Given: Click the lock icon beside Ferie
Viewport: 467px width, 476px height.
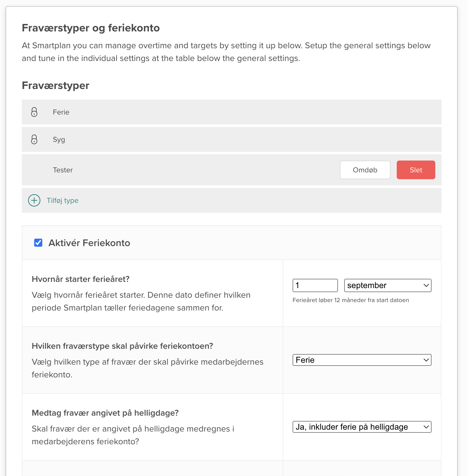Looking at the screenshot, I should point(34,112).
